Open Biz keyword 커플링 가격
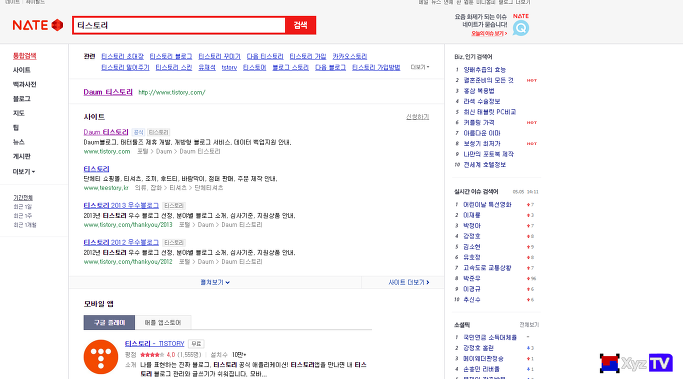Image resolution: width=683 pixels, height=379 pixels. pos(479,122)
